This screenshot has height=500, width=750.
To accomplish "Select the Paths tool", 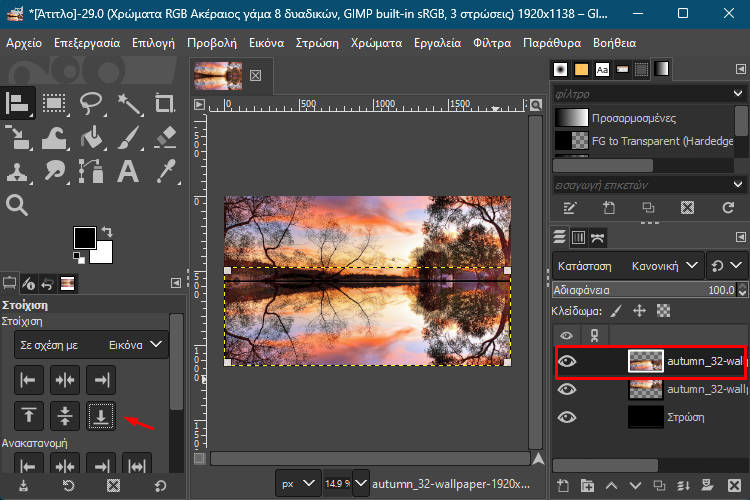I will [x=91, y=171].
